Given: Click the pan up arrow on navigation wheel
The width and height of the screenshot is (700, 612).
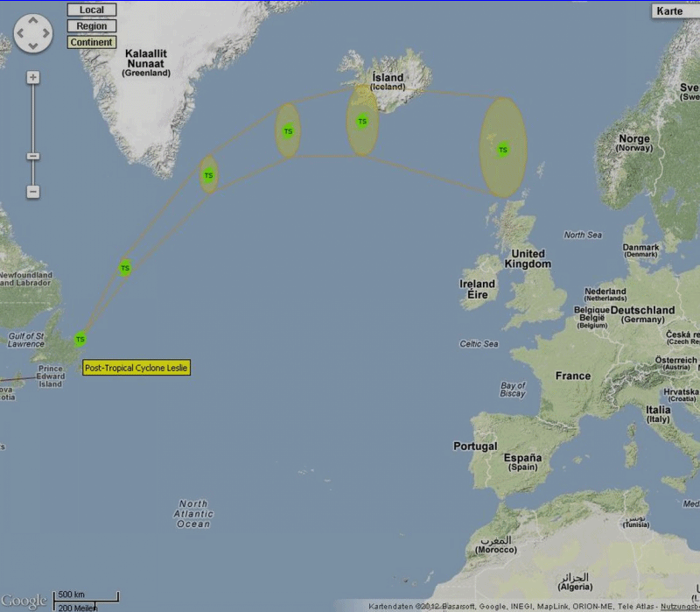Looking at the screenshot, I should (33, 20).
